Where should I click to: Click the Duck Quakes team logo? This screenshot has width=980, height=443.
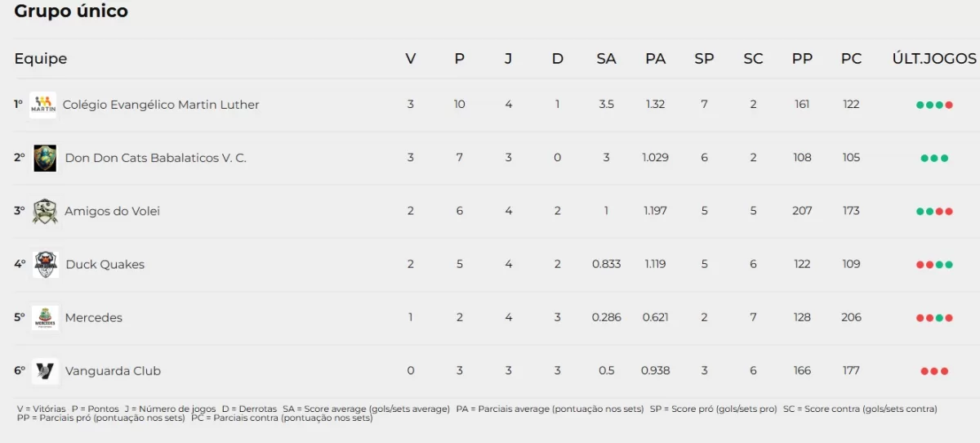(45, 264)
